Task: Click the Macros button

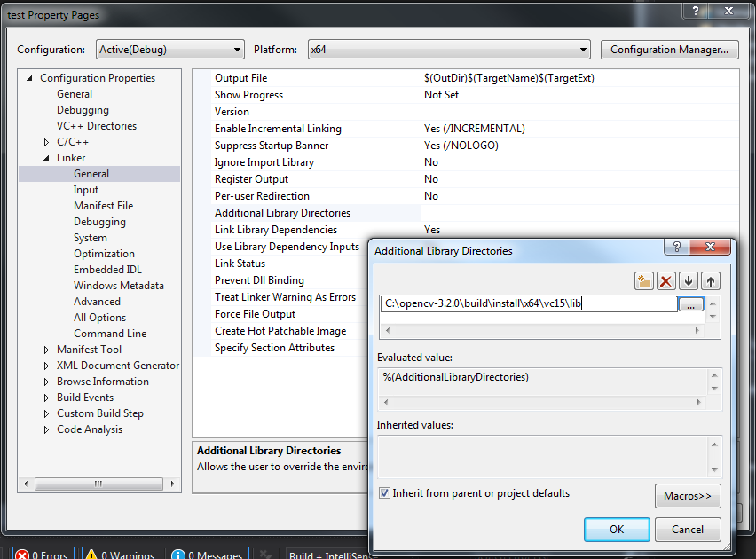Action: click(x=688, y=497)
